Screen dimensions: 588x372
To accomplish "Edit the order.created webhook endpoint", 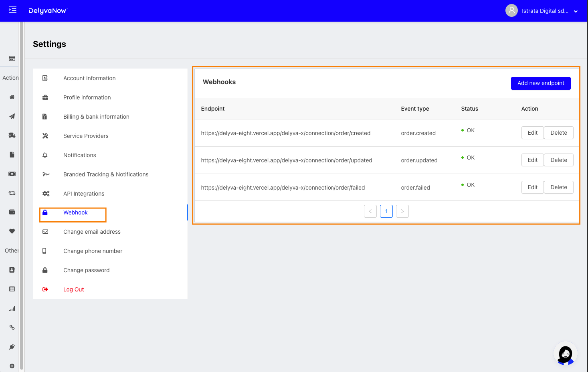I will pyautogui.click(x=532, y=133).
